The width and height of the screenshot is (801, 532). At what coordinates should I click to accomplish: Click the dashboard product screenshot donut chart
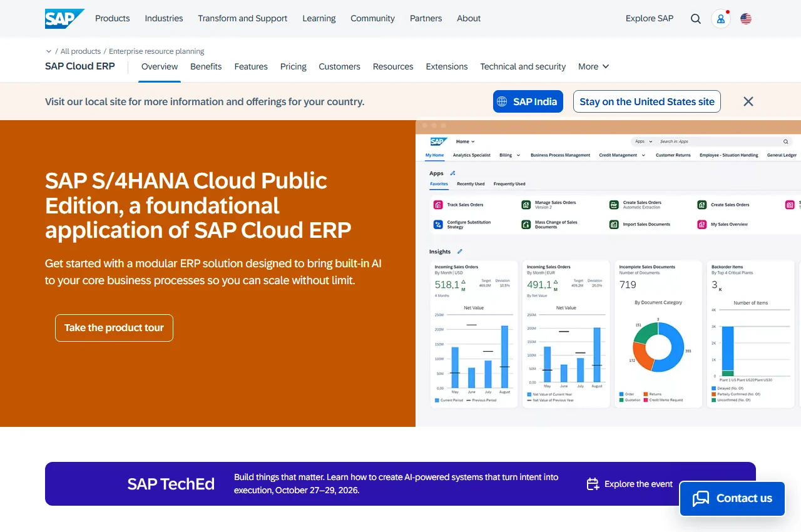tap(658, 347)
